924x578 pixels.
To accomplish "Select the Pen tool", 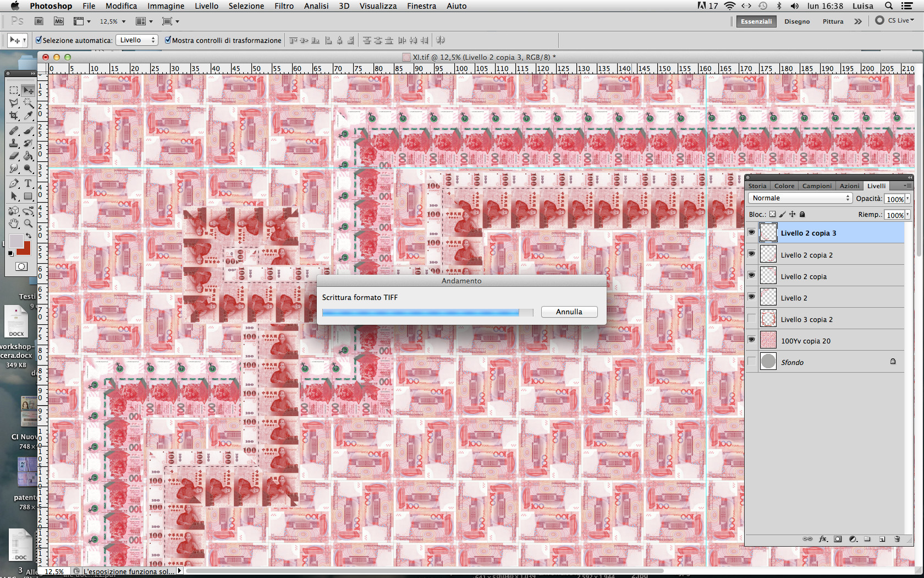I will tap(14, 184).
